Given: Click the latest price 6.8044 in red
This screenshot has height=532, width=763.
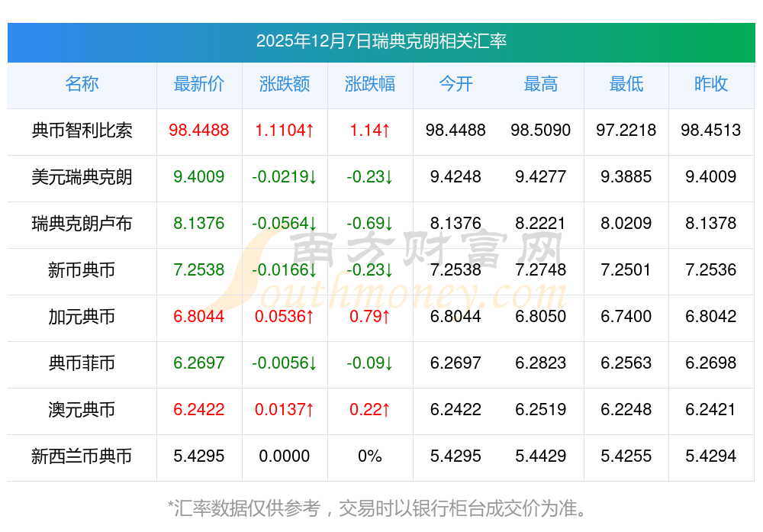Looking at the screenshot, I should point(198,317).
